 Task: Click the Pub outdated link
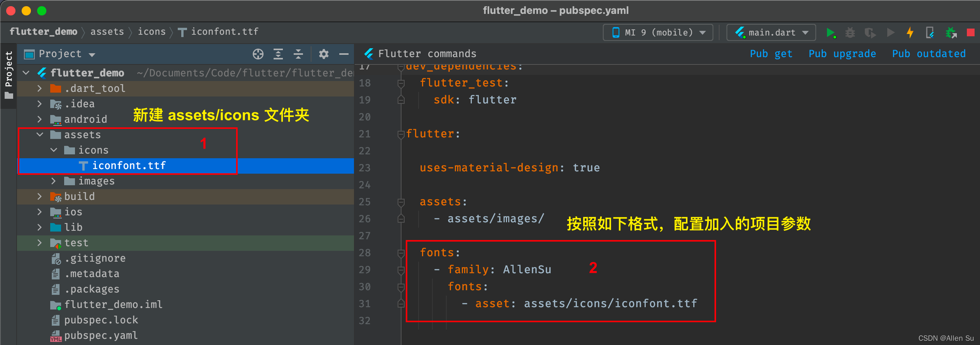pyautogui.click(x=929, y=54)
